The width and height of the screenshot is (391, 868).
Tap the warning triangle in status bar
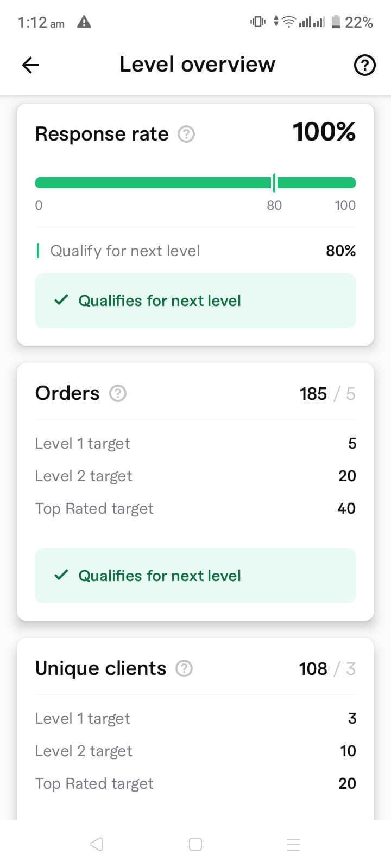click(x=84, y=22)
